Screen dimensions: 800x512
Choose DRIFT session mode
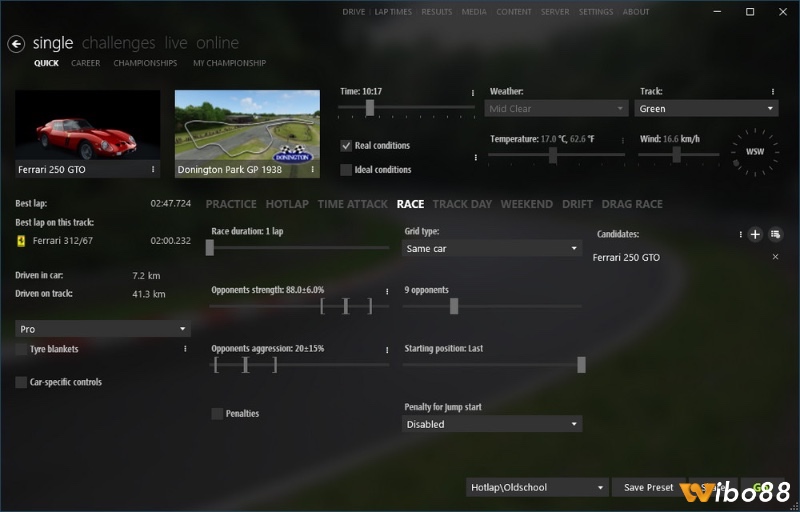pyautogui.click(x=577, y=204)
